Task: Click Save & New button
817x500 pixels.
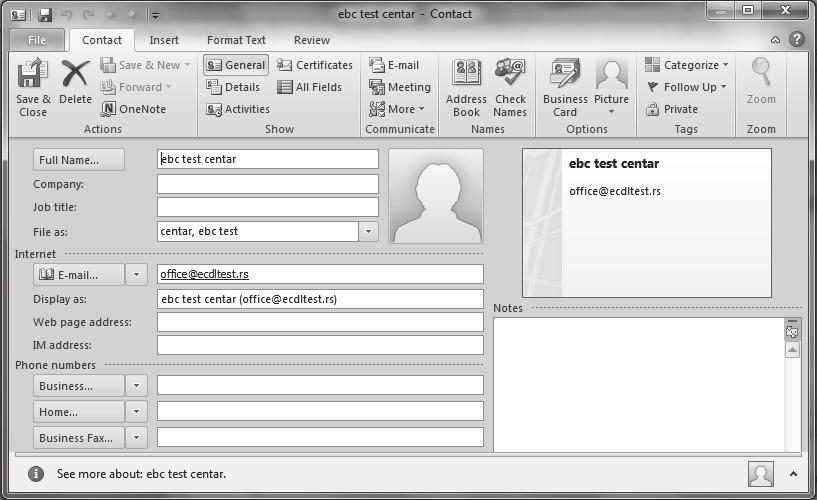Action: point(145,65)
